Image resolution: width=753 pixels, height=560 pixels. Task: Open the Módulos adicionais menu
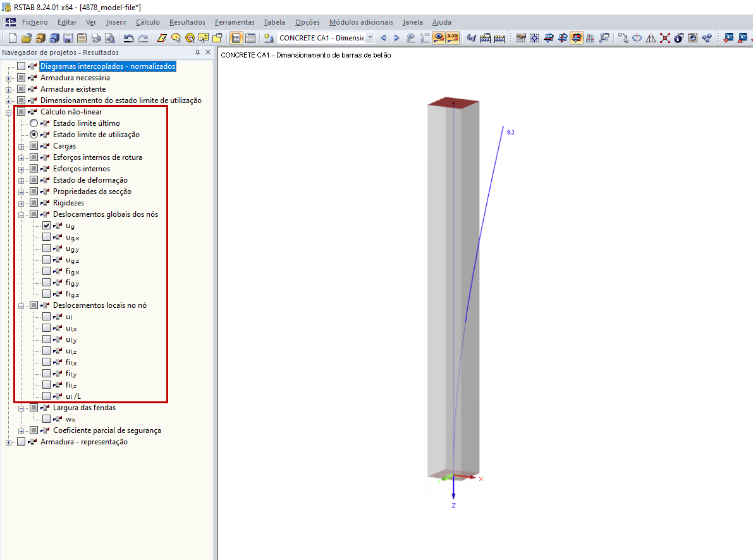pos(360,22)
